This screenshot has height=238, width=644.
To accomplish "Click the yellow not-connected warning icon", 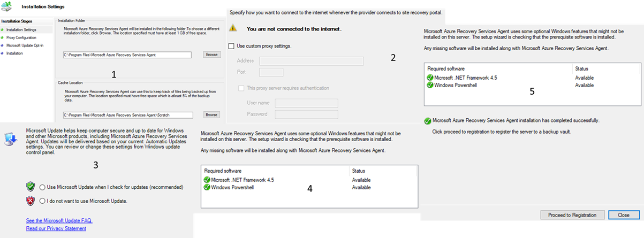I will click(x=232, y=28).
